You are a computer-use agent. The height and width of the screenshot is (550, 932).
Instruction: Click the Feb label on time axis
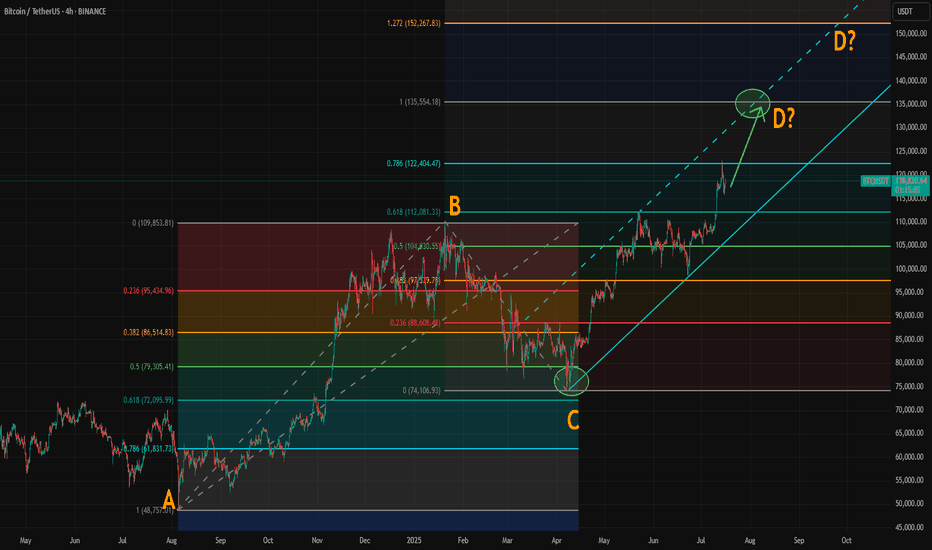tap(463, 540)
